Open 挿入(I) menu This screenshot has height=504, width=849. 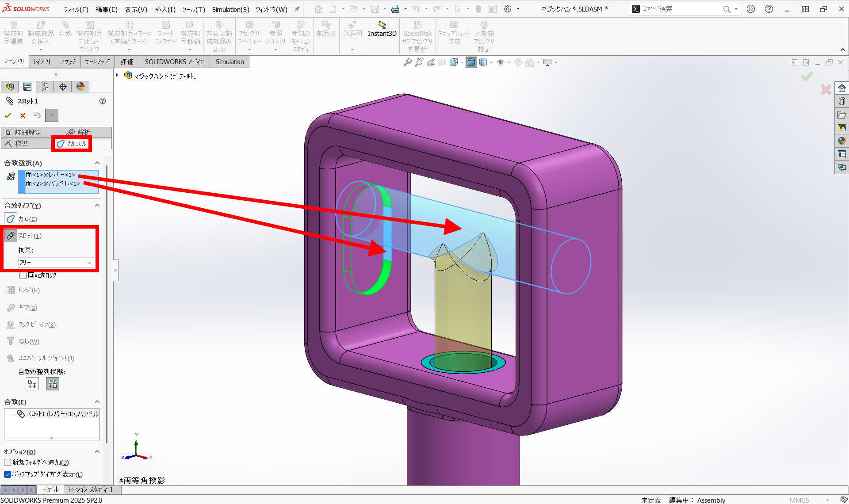pos(165,9)
